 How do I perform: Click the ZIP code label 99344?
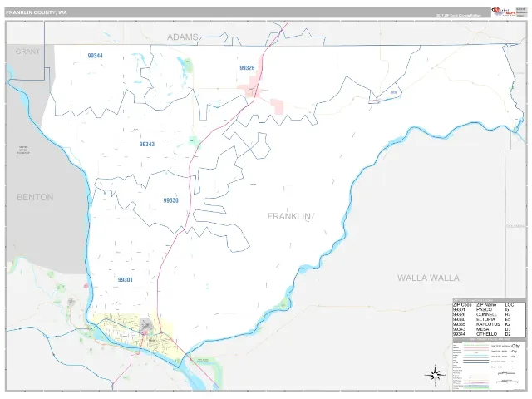(95, 56)
